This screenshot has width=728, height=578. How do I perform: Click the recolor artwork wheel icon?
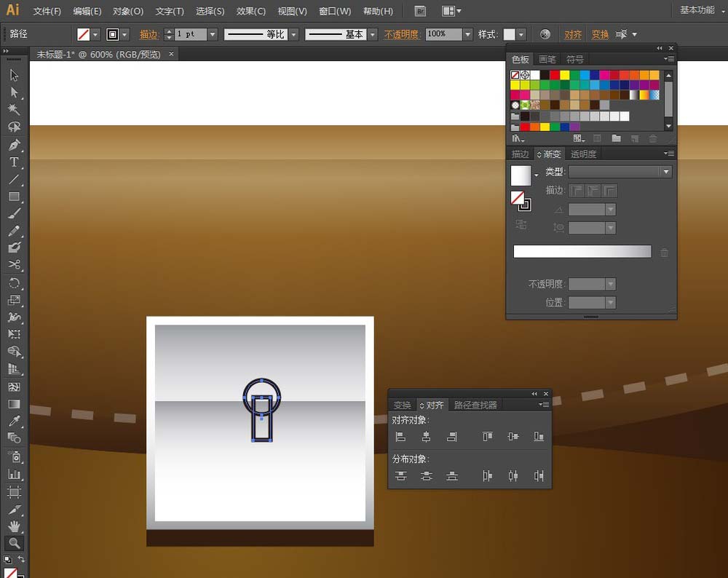pyautogui.click(x=545, y=34)
